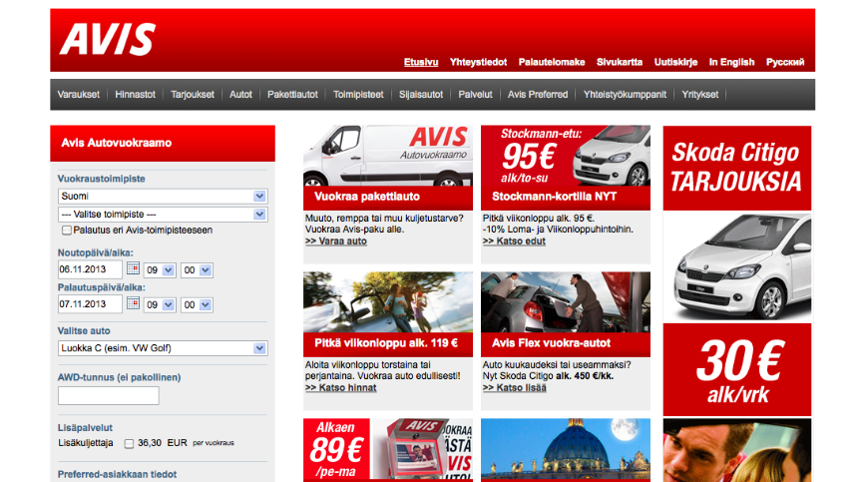The height and width of the screenshot is (482, 868).
Task: Click return date field 07.11.2013
Action: [90, 304]
